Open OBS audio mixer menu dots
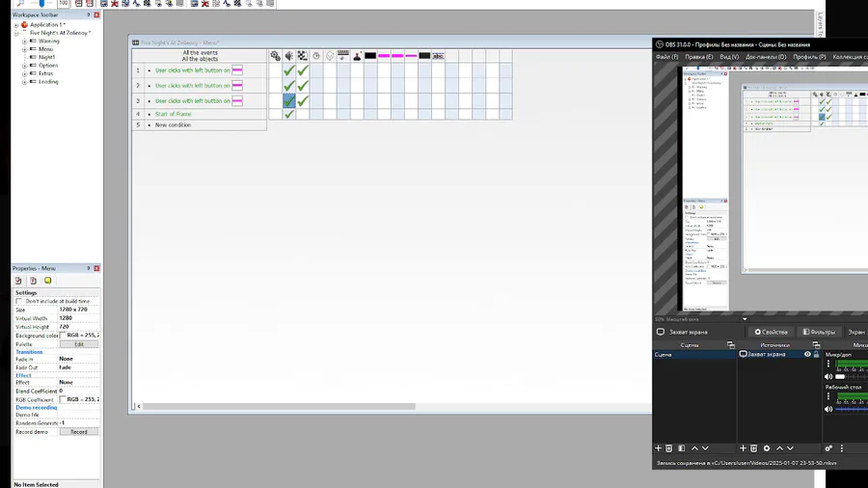Viewport: 868px width, 488px height. coord(841,448)
